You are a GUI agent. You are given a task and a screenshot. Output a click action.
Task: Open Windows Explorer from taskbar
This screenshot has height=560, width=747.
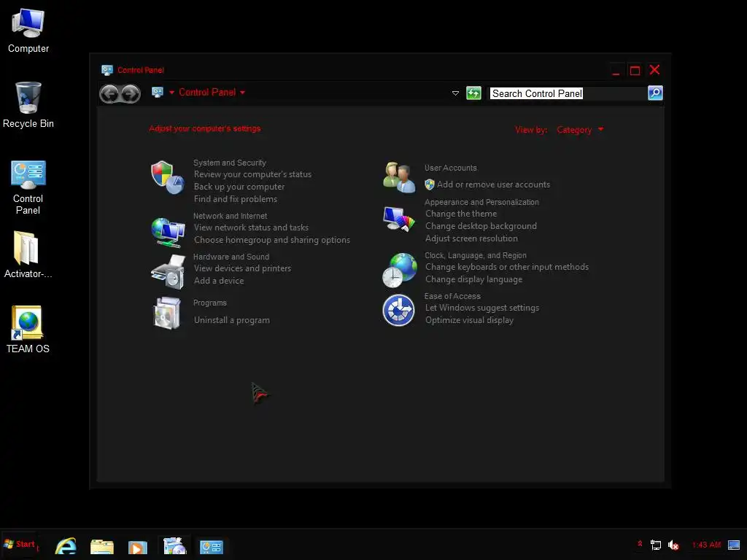pyautogui.click(x=102, y=546)
